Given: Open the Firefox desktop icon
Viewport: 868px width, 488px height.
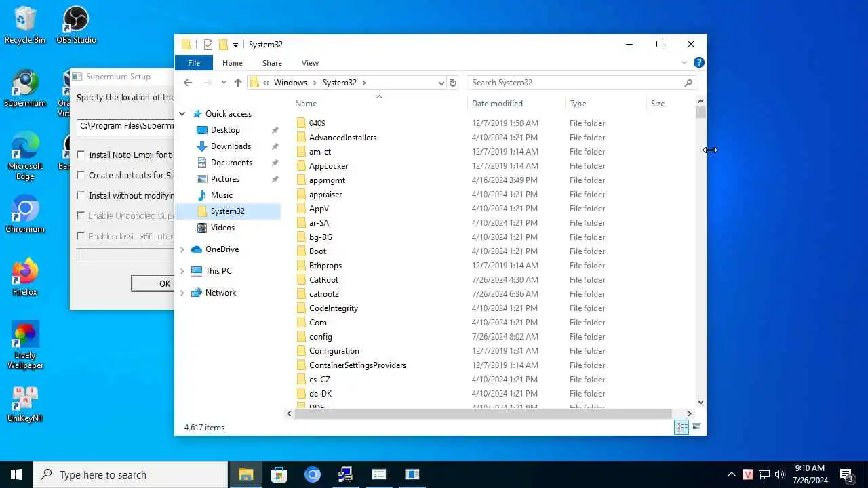Looking at the screenshot, I should [x=25, y=277].
